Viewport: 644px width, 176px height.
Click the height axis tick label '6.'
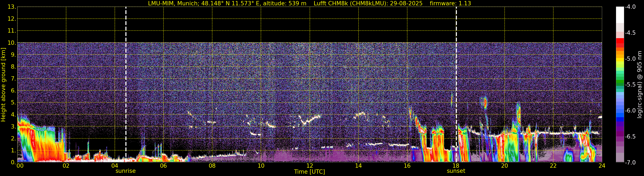click(13, 91)
